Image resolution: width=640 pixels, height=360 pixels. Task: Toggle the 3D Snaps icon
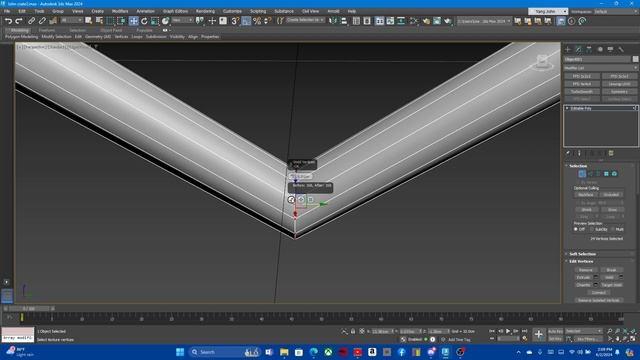pyautogui.click(x=235, y=21)
